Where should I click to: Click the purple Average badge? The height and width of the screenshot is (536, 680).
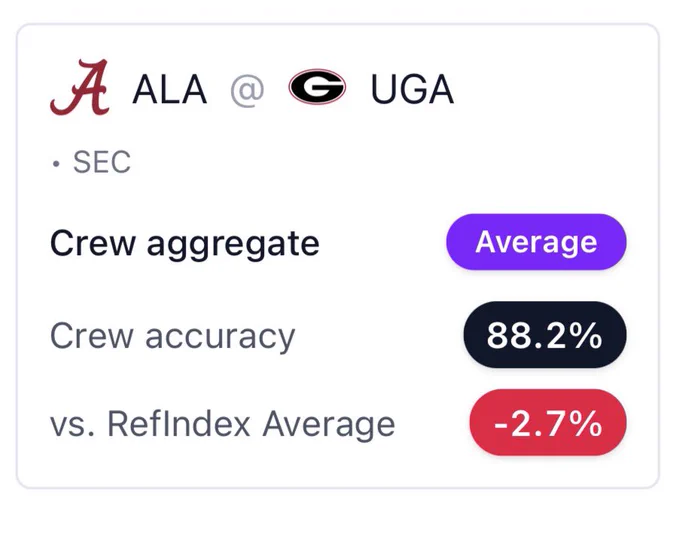pyautogui.click(x=536, y=242)
